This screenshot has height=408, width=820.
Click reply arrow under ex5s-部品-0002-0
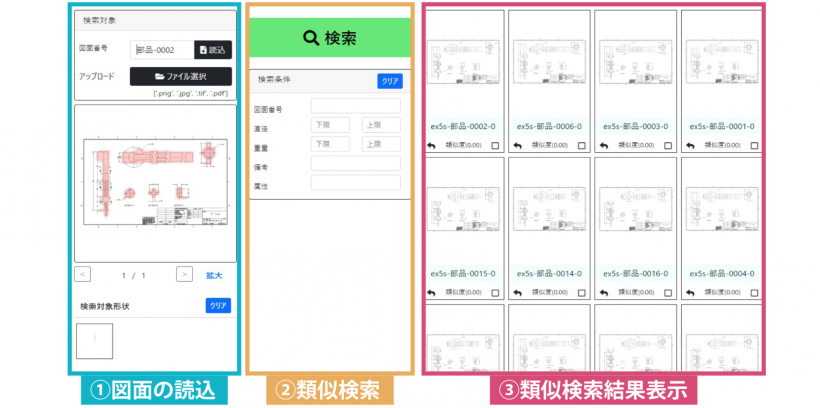point(432,146)
